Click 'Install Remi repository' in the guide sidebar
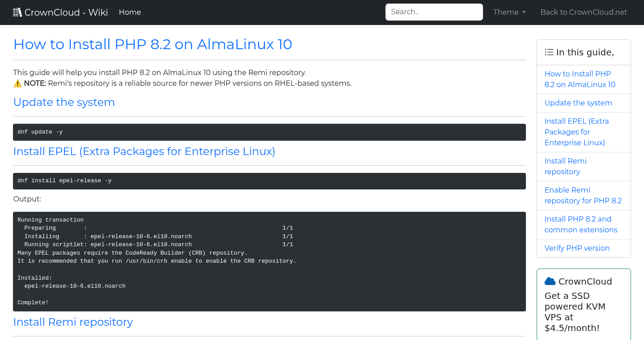 coord(565,166)
